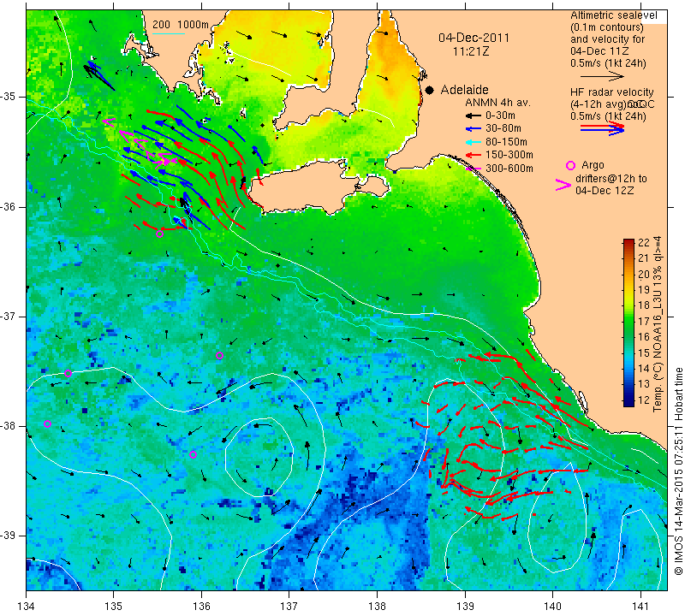
Task: Click the 30-80m depth label
Action: coord(503,129)
